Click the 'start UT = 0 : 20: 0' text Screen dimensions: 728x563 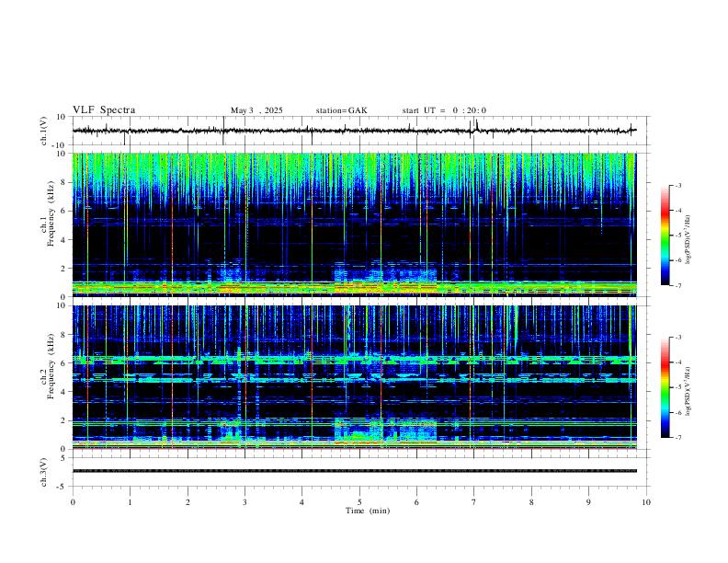[x=444, y=110]
